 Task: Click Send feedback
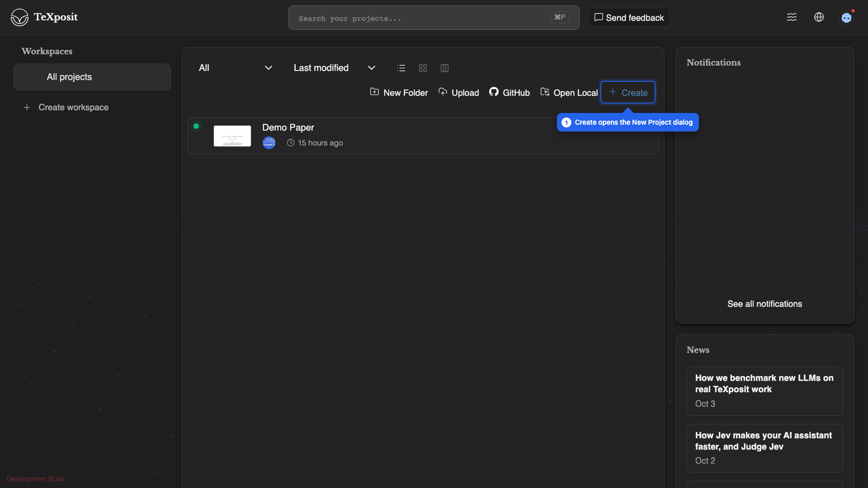click(629, 17)
